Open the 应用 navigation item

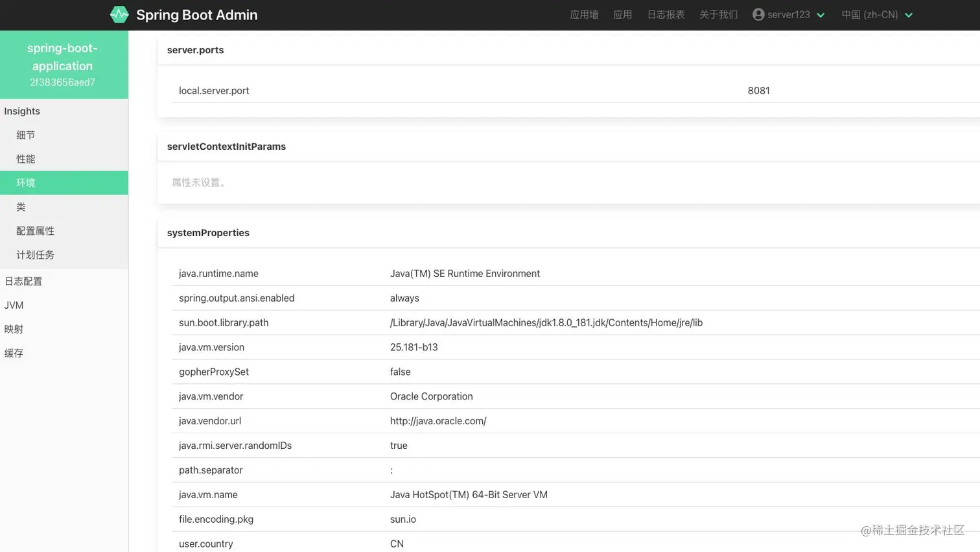[622, 14]
